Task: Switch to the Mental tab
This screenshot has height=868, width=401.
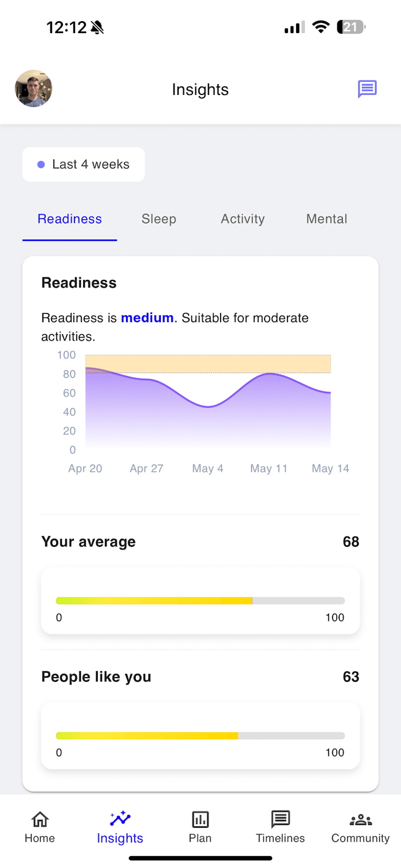Action: pyautogui.click(x=327, y=219)
